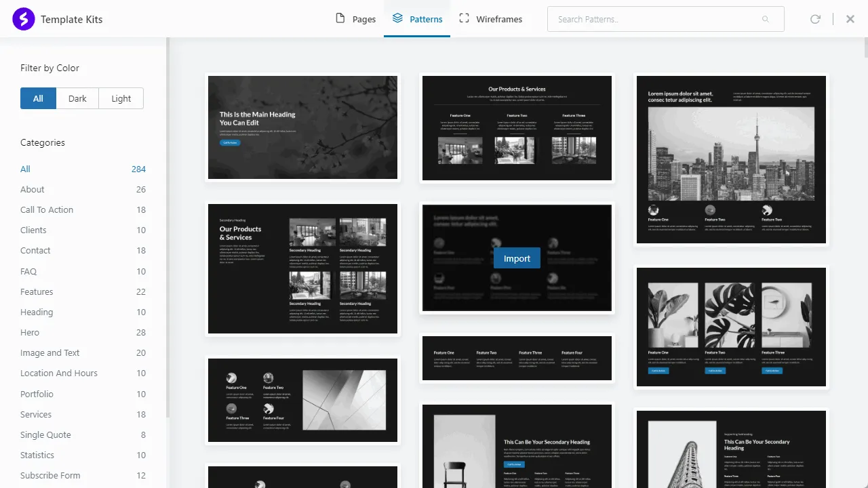Switch to the Patterns tab
This screenshot has height=488, width=868.
417,19
